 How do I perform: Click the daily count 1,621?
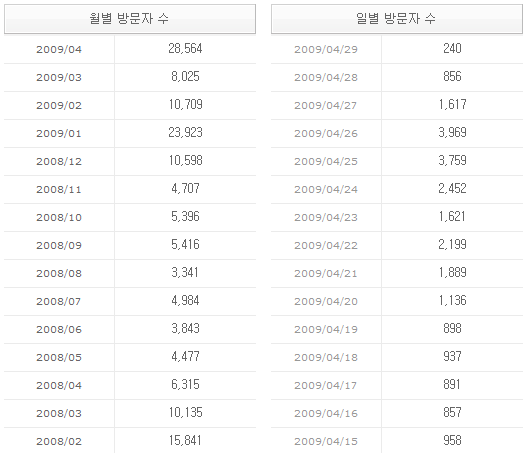452,217
